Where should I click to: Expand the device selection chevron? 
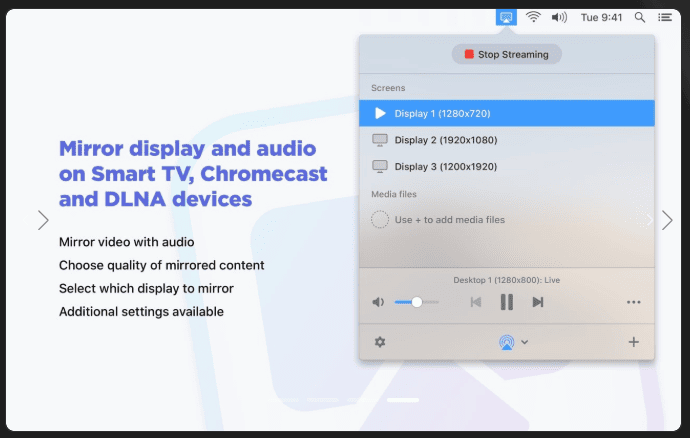tap(525, 342)
